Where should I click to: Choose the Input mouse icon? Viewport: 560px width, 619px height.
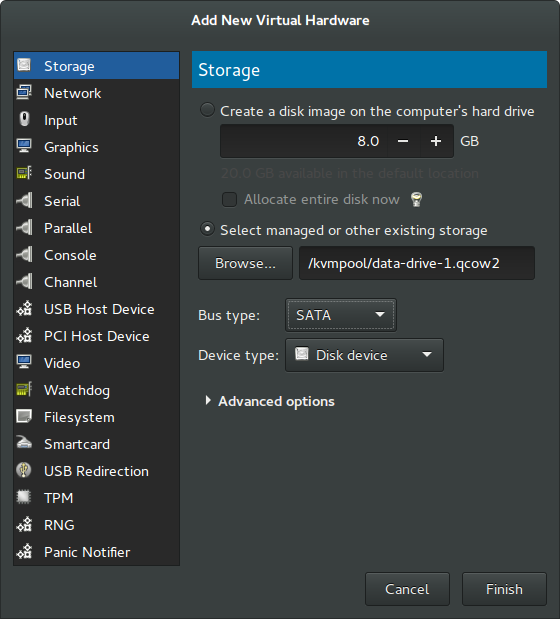click(x=24, y=119)
